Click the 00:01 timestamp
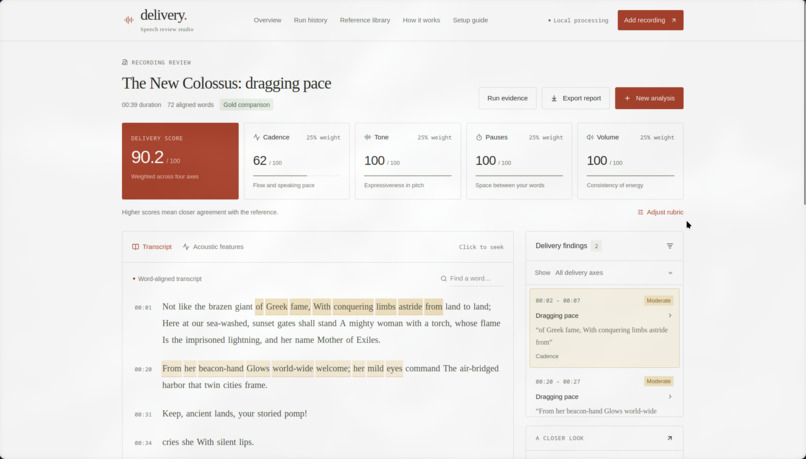Screen dimensions: 806x459 click(x=143, y=308)
